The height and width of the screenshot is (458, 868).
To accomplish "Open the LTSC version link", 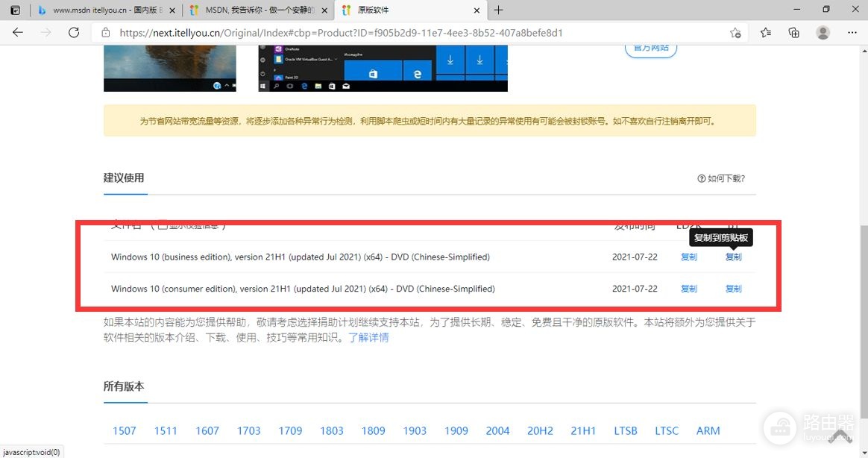I will tap(667, 431).
